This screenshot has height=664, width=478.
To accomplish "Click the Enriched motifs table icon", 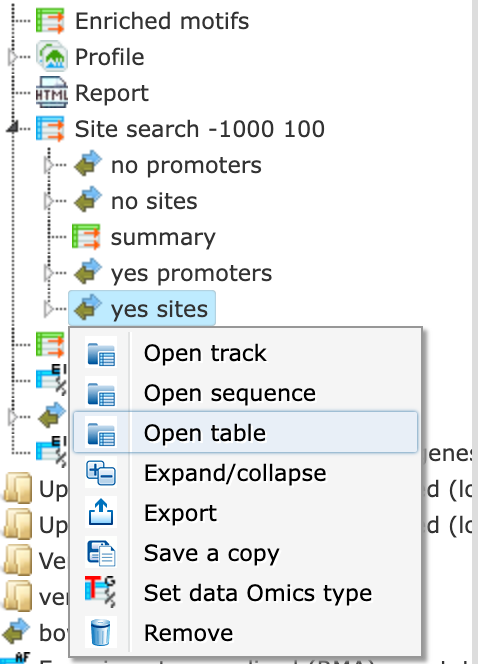I will (50, 21).
